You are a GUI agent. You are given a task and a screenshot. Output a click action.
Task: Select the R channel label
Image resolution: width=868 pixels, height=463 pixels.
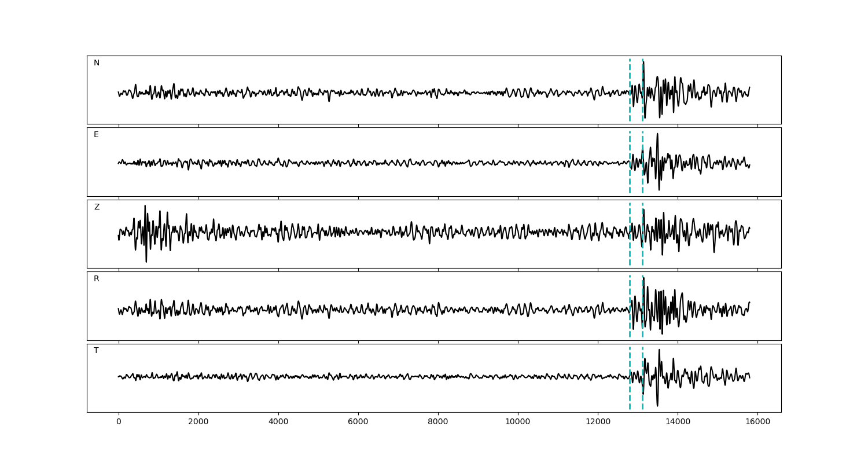pos(97,279)
